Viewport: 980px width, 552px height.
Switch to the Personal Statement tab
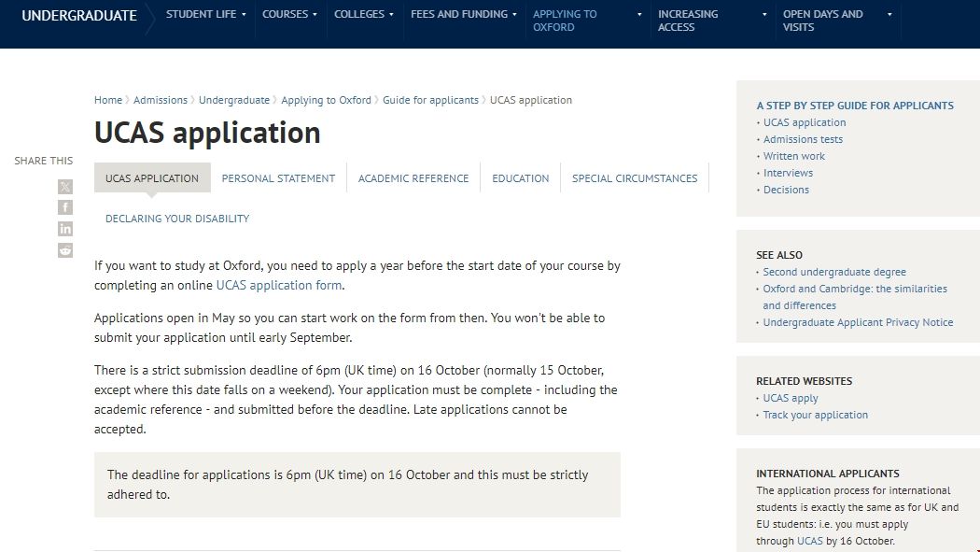(278, 178)
